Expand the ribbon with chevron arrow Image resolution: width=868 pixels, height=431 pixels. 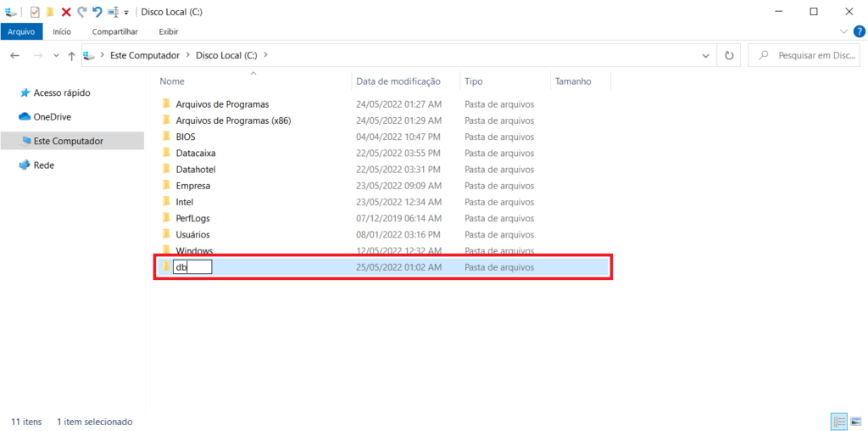(843, 31)
